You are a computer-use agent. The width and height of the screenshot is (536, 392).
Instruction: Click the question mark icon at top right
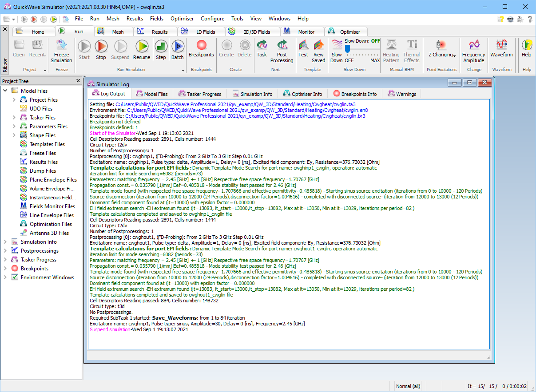(530, 19)
